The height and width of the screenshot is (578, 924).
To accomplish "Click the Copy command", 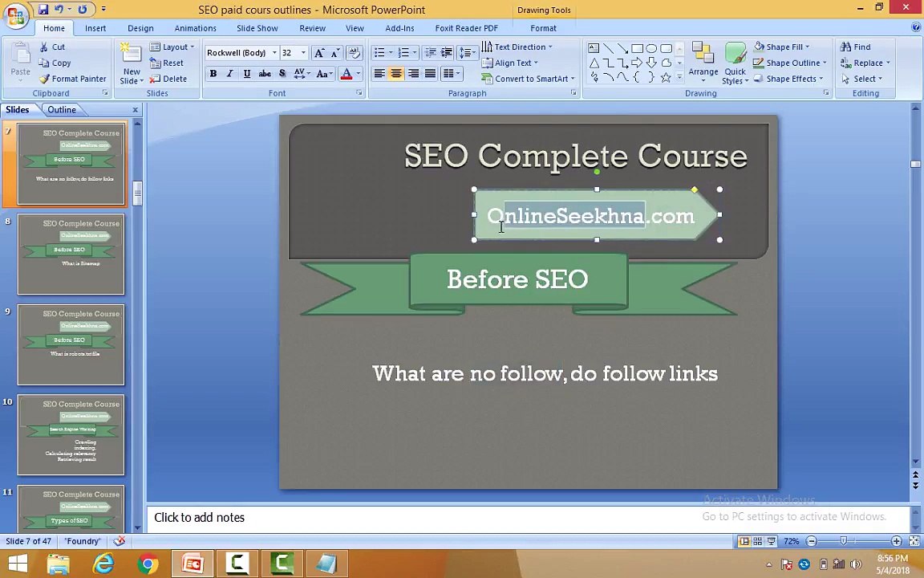I will [x=55, y=63].
